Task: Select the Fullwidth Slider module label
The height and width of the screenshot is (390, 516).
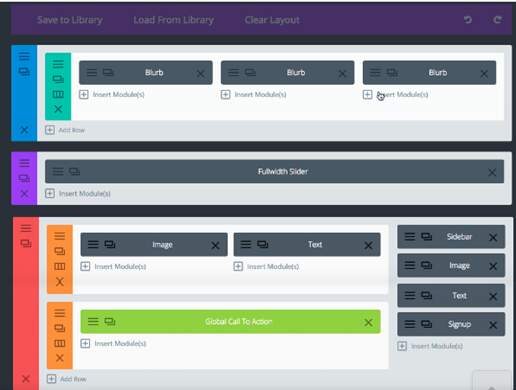Action: pyautogui.click(x=283, y=172)
